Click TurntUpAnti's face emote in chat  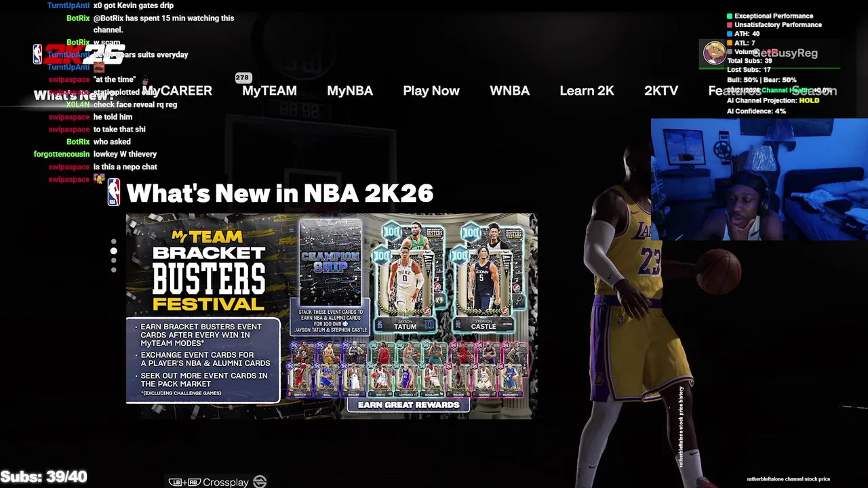pos(99,67)
